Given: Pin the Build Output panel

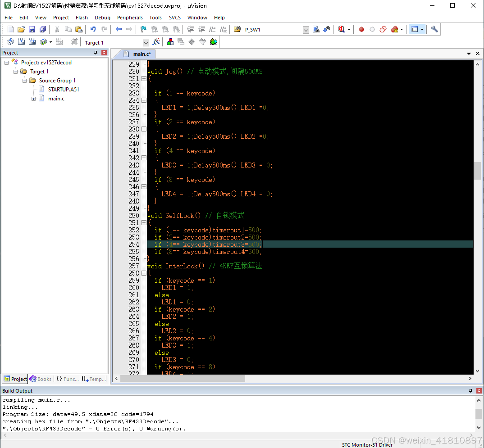Looking at the screenshot, I should point(470,391).
